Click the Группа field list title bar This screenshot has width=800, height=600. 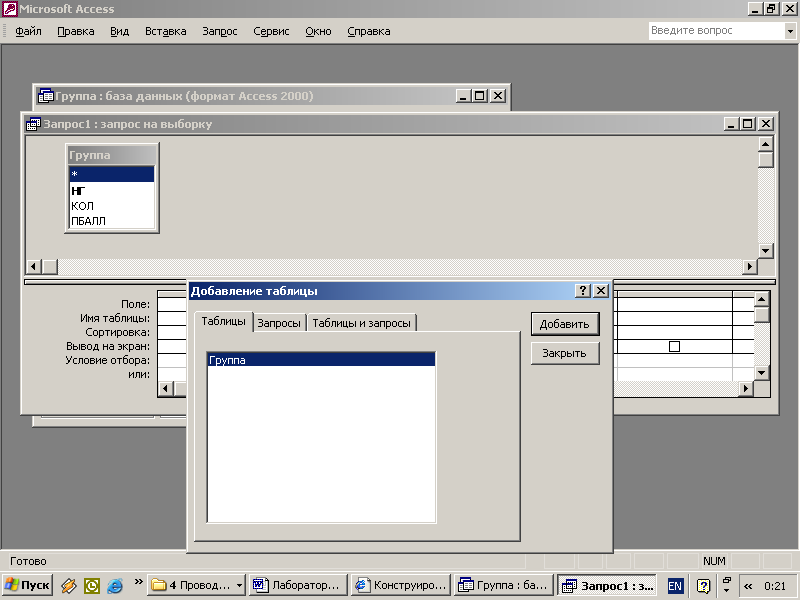pos(112,155)
